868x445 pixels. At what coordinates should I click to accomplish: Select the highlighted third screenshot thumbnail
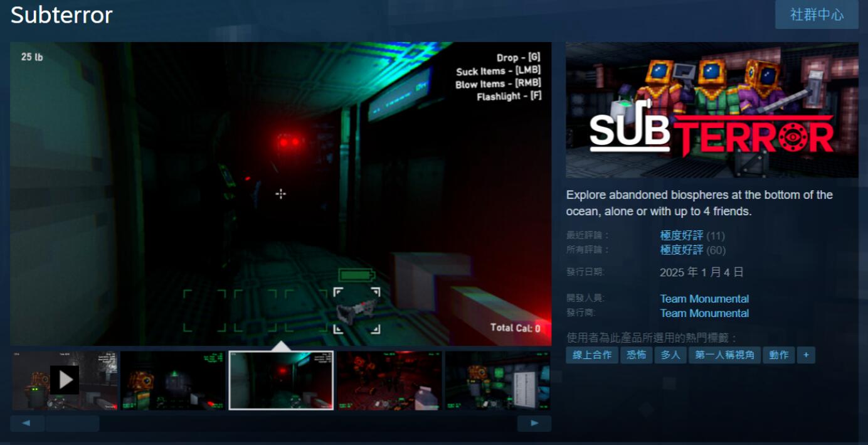281,380
